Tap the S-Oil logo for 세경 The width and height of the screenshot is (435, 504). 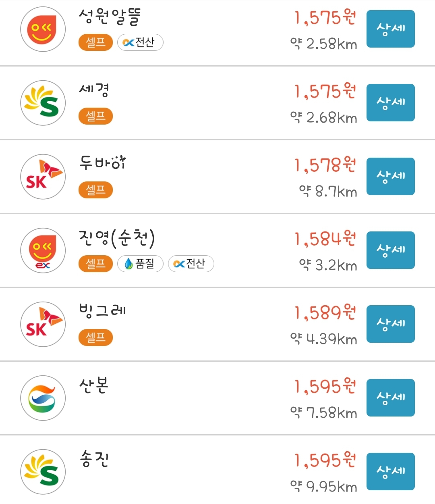pyautogui.click(x=43, y=103)
